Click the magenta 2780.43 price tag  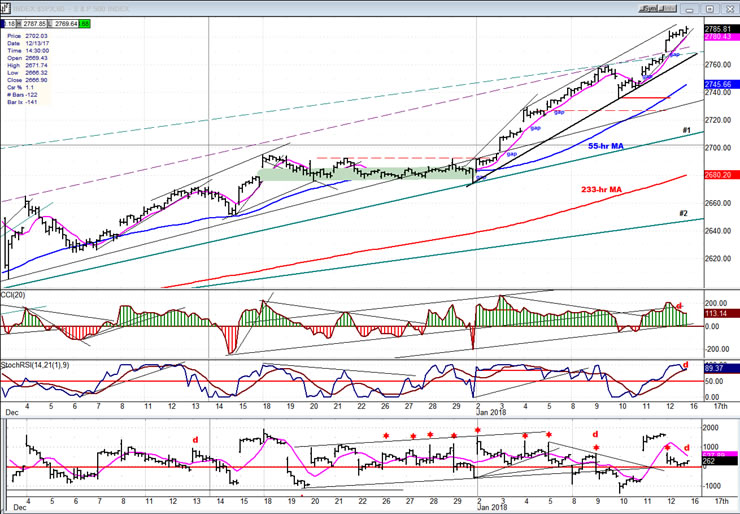tap(721, 37)
